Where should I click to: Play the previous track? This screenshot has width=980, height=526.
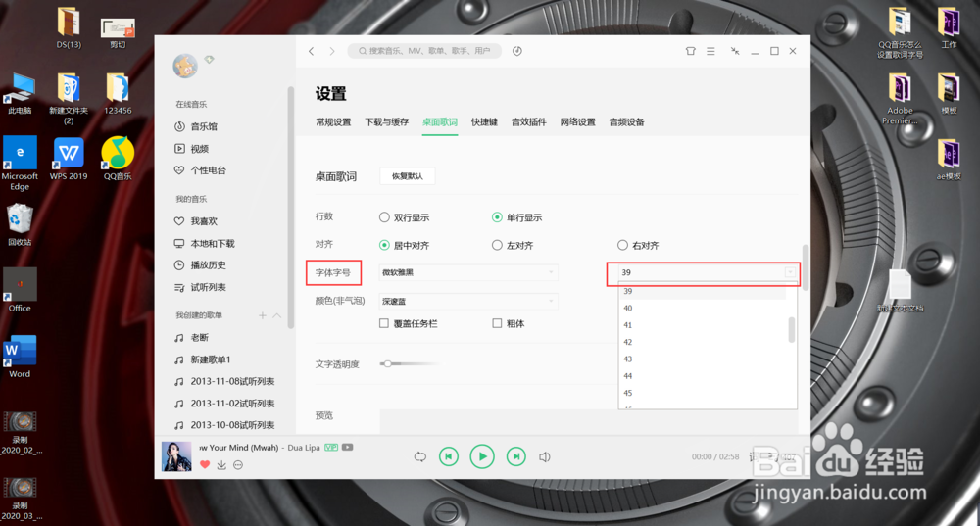449,456
